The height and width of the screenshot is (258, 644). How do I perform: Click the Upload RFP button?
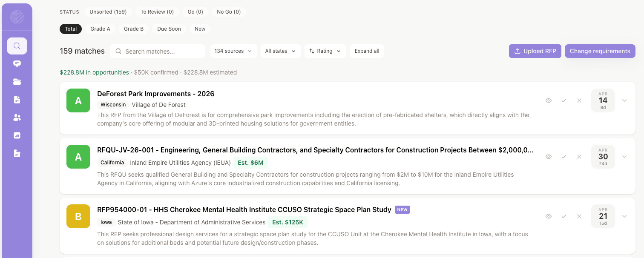pyautogui.click(x=535, y=51)
